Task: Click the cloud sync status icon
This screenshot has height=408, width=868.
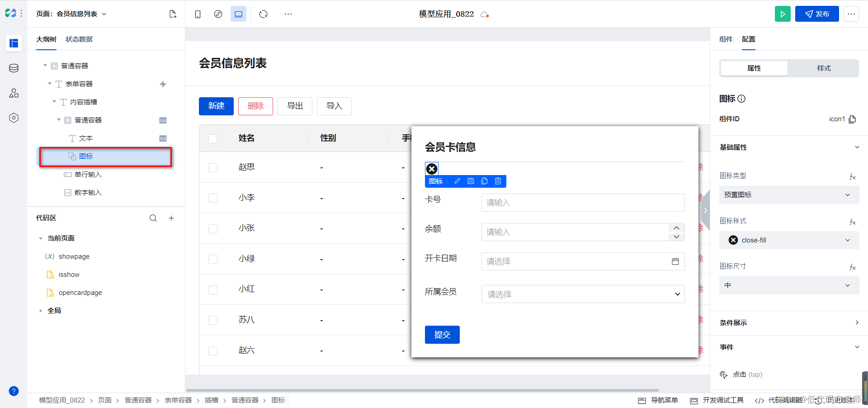Action: pos(485,14)
